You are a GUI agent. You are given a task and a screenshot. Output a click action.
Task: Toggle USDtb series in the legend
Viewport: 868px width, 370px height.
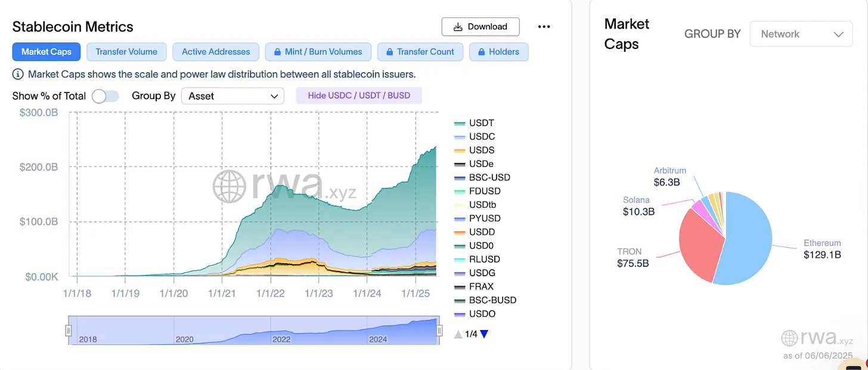(x=476, y=205)
